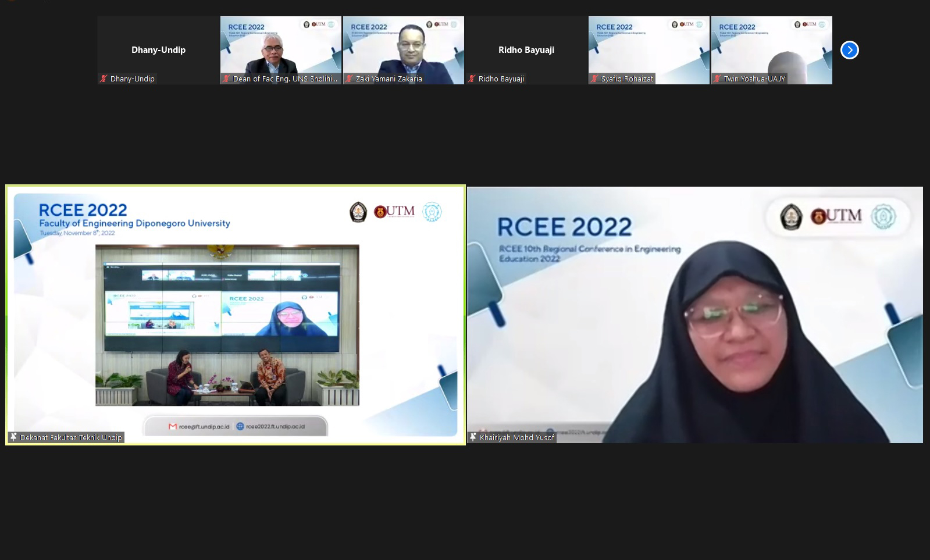Click the Khairiyah Mohd Yusof main video

coord(694,315)
